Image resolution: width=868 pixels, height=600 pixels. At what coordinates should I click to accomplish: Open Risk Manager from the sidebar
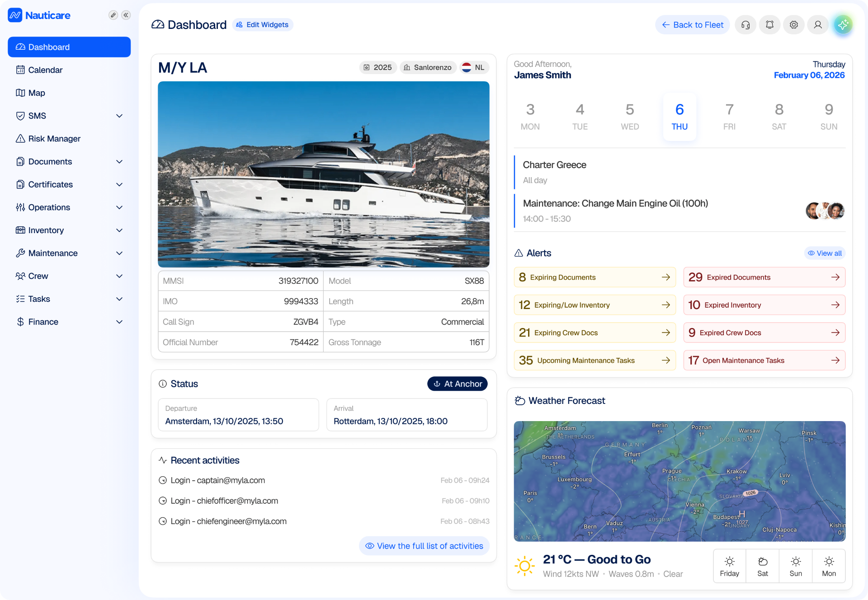click(x=69, y=139)
